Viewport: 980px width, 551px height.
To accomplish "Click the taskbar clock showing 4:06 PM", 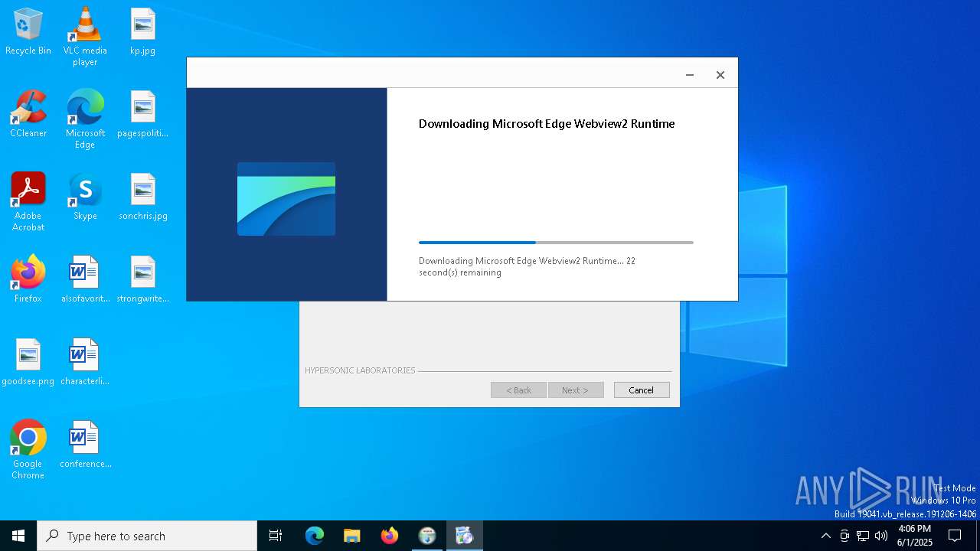I will pyautogui.click(x=915, y=536).
